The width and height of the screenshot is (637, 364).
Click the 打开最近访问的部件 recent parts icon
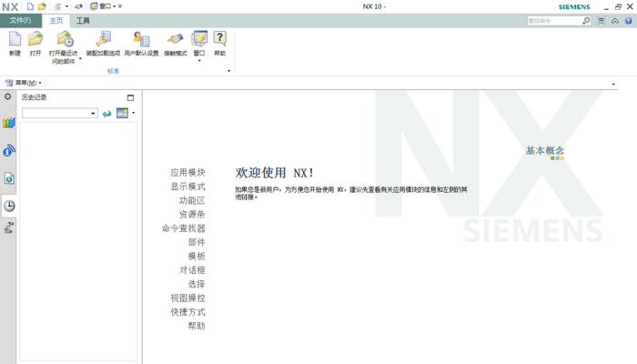[x=65, y=39]
